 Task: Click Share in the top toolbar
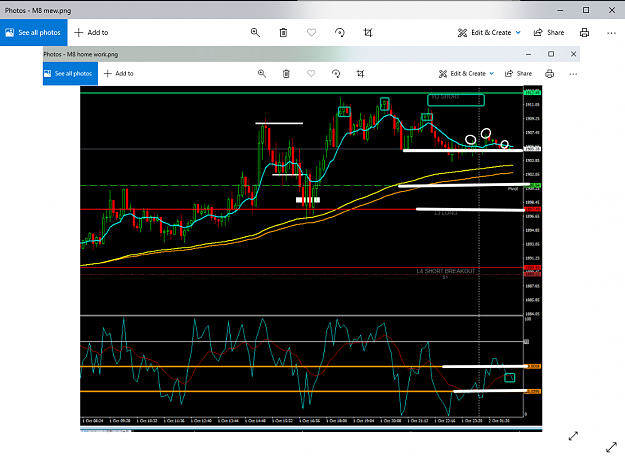tap(549, 33)
